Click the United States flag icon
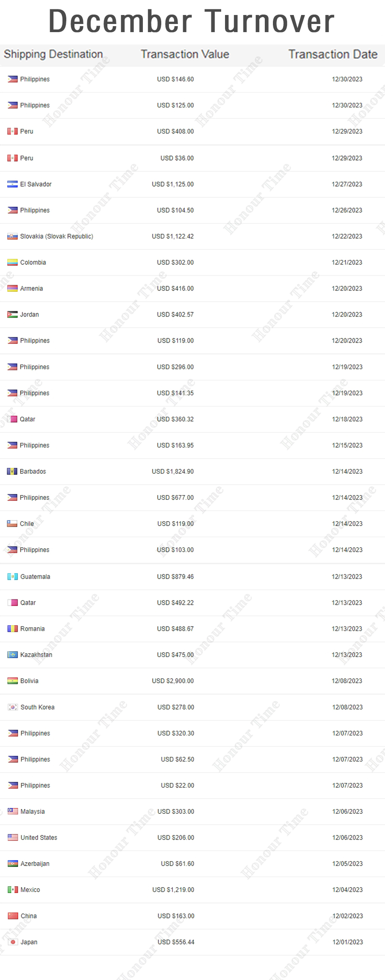This screenshot has width=385, height=980. coord(13,837)
